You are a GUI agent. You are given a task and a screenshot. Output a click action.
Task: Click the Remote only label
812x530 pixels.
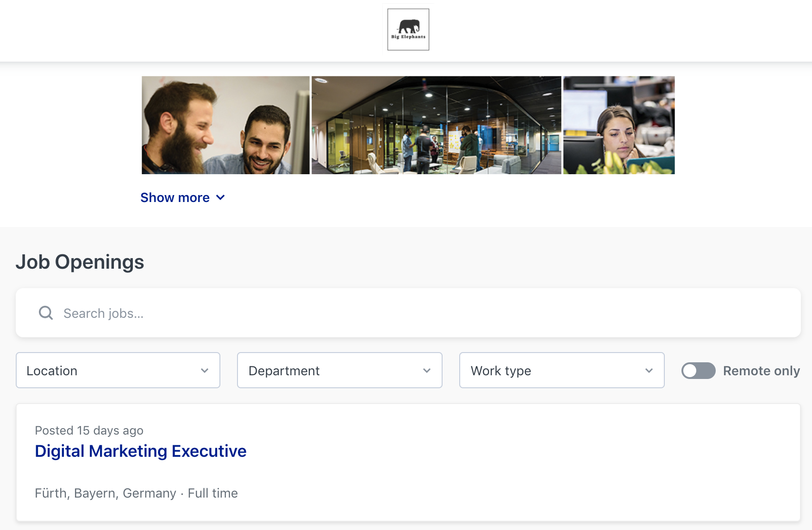(762, 371)
